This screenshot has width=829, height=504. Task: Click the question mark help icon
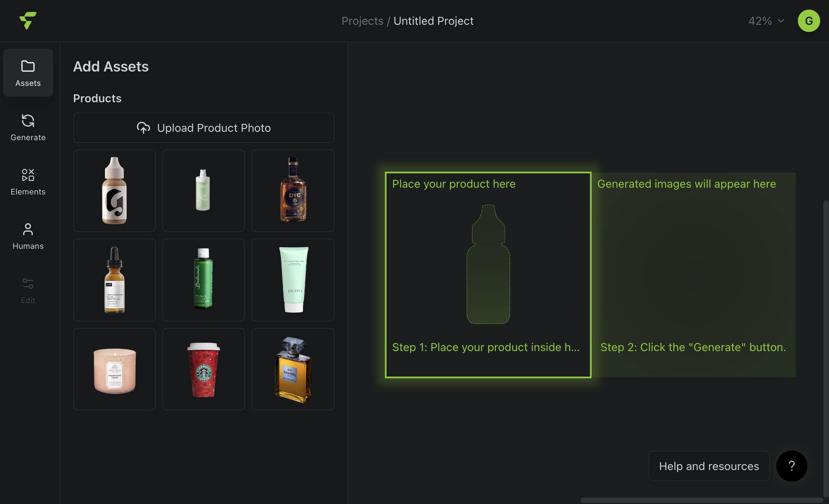[x=791, y=466]
